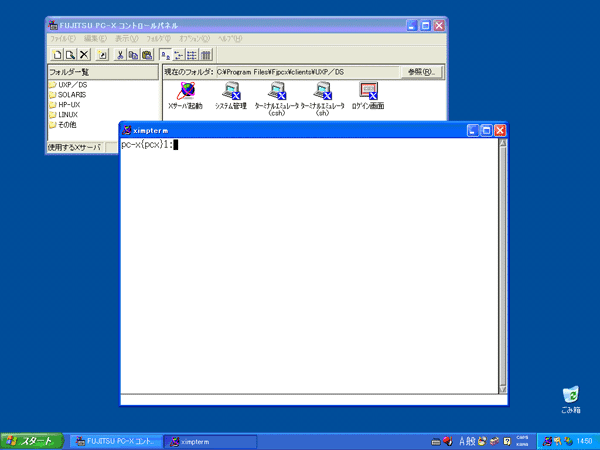600x450 pixels.
Task: Click the IME red paint pot icon
Action: (447, 441)
